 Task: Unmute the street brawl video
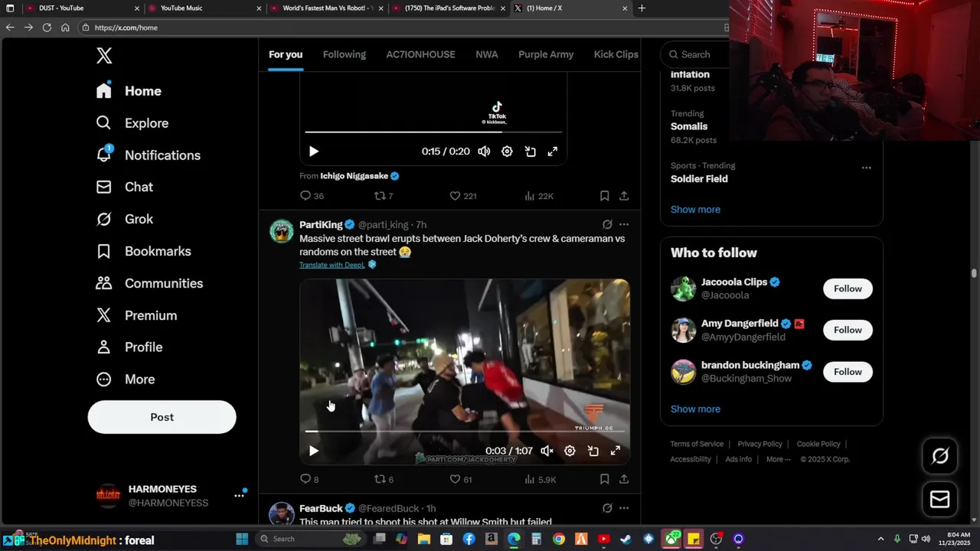coord(547,451)
